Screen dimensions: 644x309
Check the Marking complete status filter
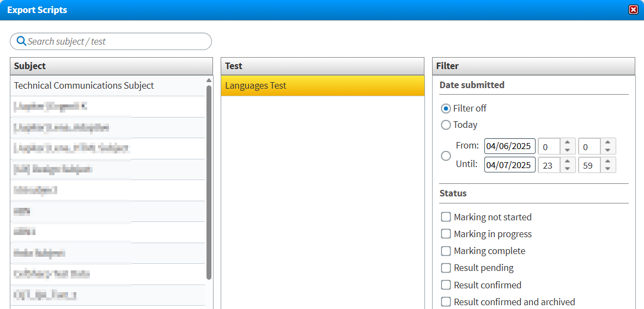pos(446,251)
